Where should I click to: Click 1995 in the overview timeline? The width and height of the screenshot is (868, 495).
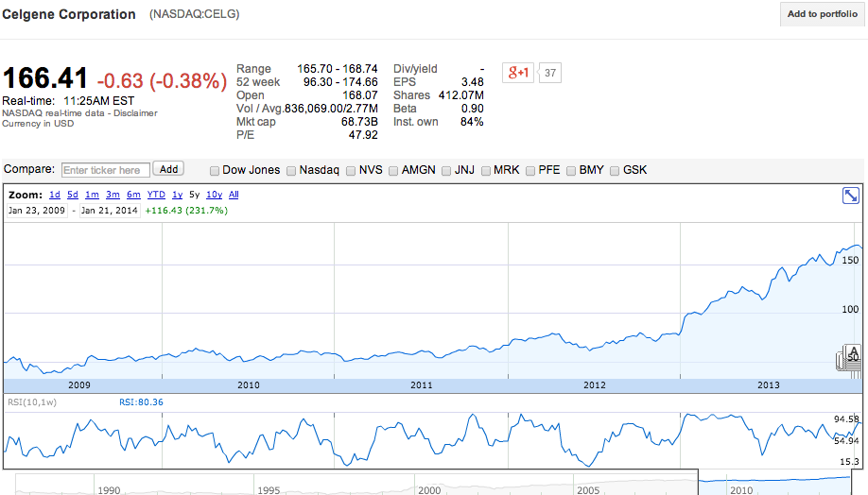click(269, 490)
